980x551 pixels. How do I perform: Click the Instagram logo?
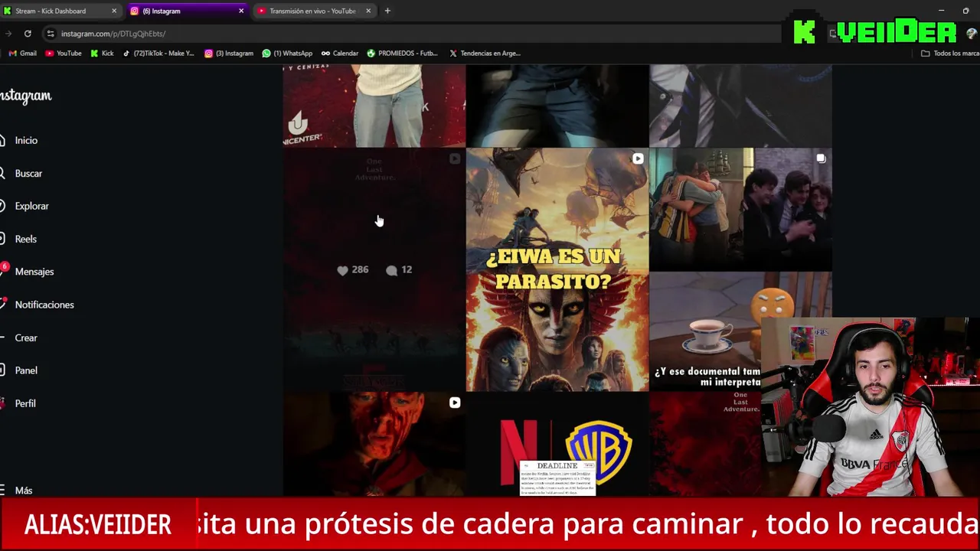click(x=25, y=96)
